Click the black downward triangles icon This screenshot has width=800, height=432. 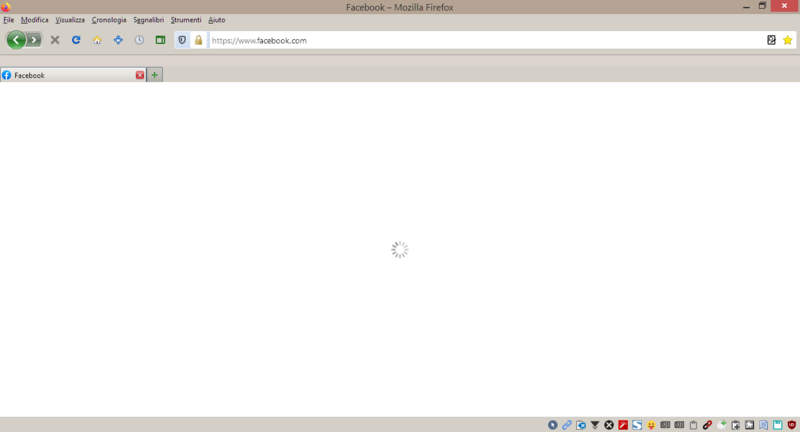(x=595, y=425)
